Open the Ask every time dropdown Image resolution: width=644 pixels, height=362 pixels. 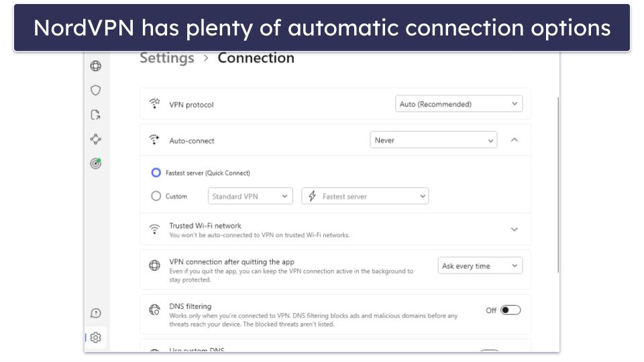click(480, 266)
